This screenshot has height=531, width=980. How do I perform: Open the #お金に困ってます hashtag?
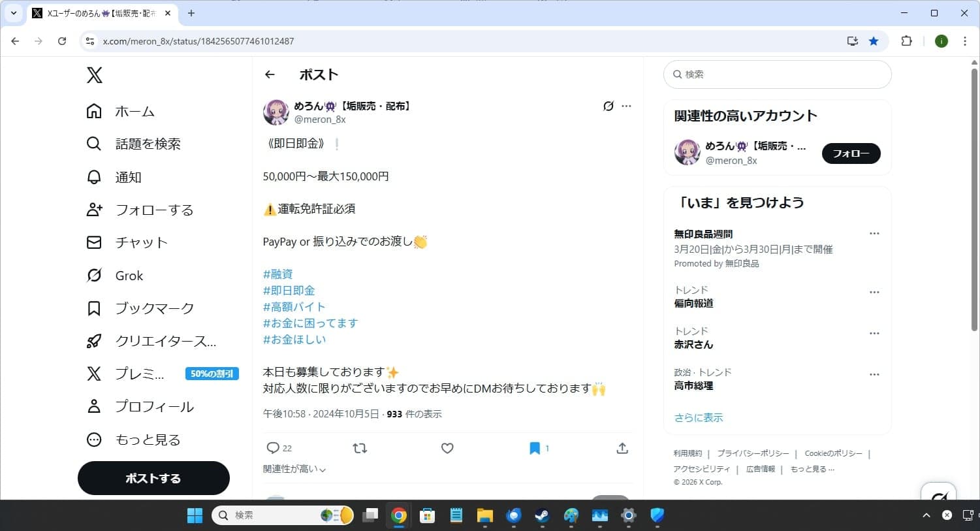tap(311, 323)
